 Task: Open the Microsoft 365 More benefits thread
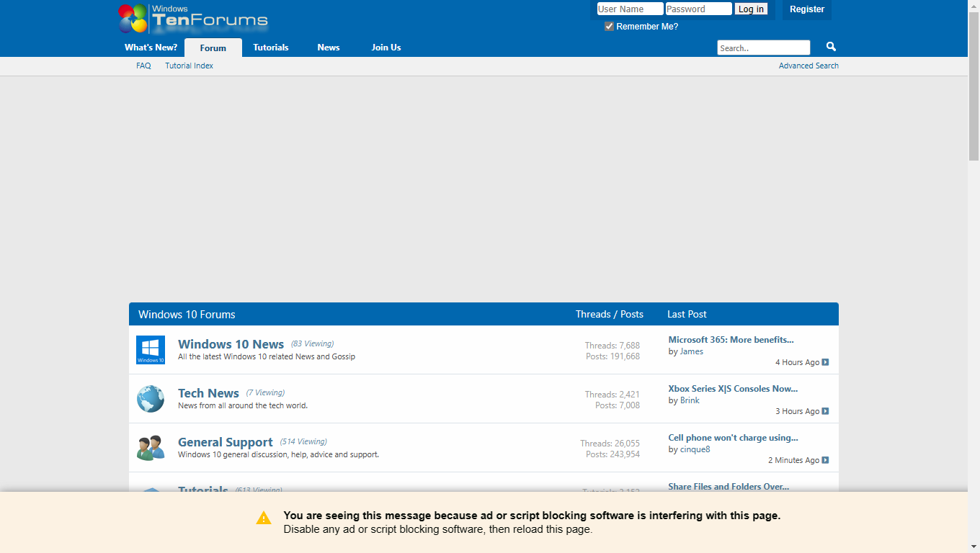731,339
